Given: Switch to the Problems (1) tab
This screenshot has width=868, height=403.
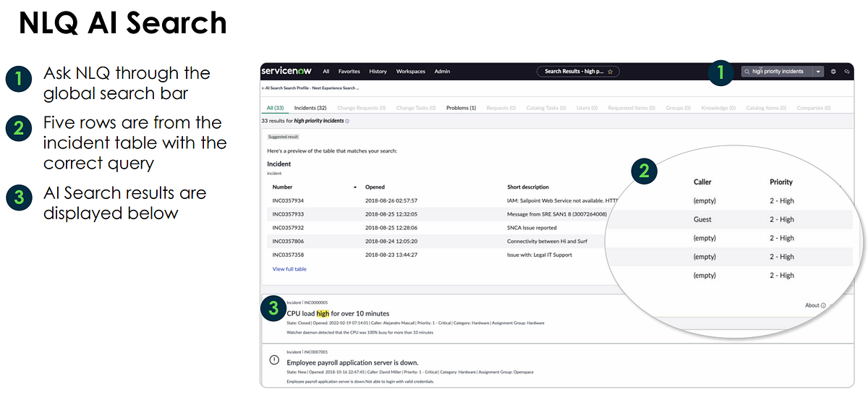Looking at the screenshot, I should [x=461, y=108].
